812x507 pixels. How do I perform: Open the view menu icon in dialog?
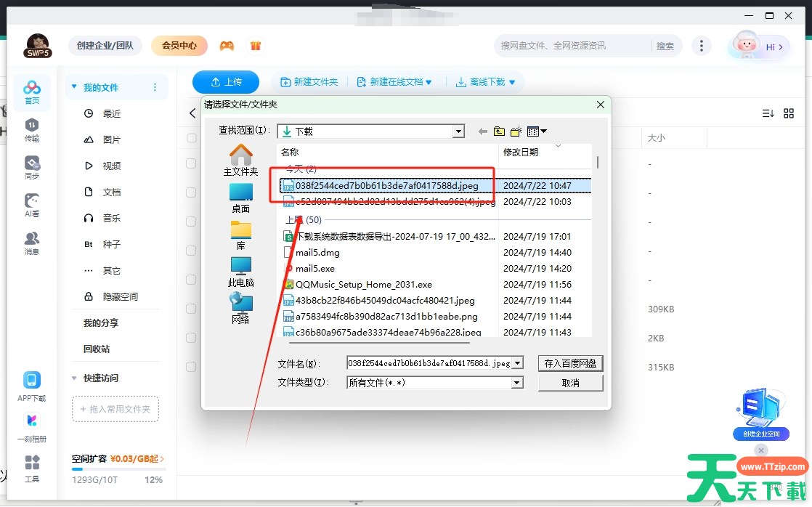(x=537, y=131)
